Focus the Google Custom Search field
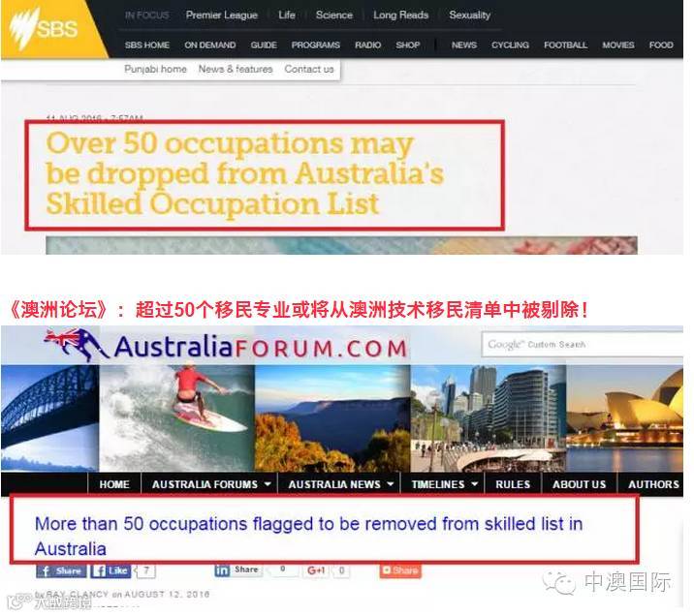694x616 pixels. coord(582,344)
